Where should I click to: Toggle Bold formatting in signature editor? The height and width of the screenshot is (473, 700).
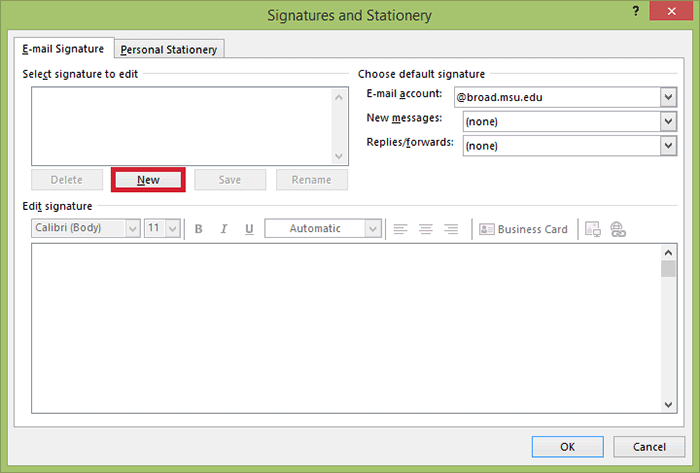point(199,229)
